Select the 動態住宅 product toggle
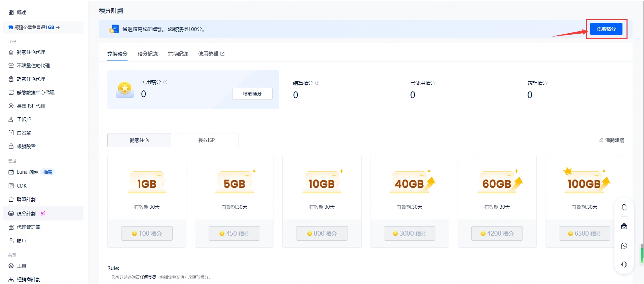This screenshot has height=284, width=644. tap(139, 140)
